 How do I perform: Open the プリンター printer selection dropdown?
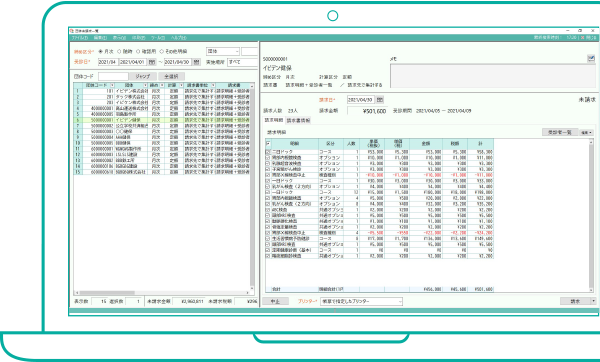[x=361, y=302]
